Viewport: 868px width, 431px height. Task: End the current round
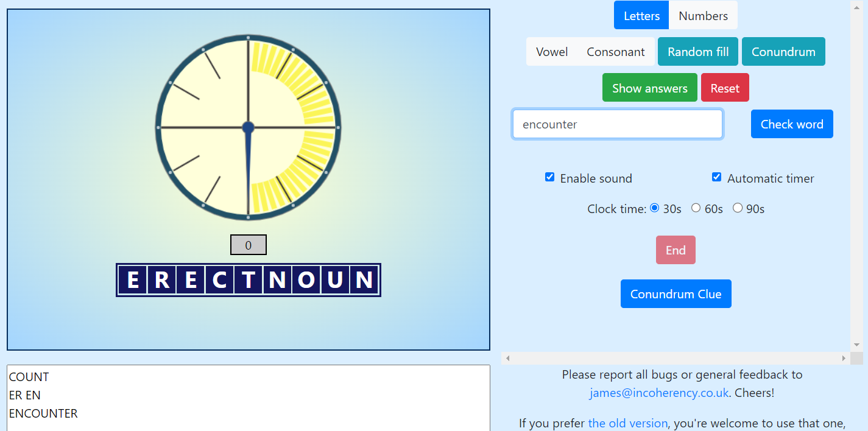(676, 250)
